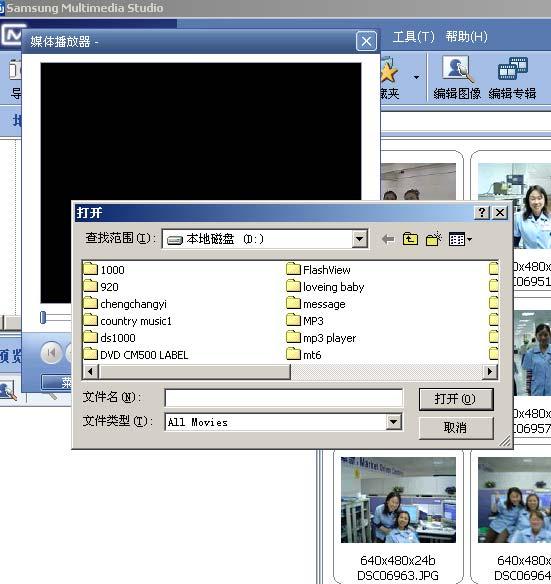Screen dimensions: 551x584
Task: Click the Edit Image (编辑图像) toolbar icon
Action: [x=457, y=77]
